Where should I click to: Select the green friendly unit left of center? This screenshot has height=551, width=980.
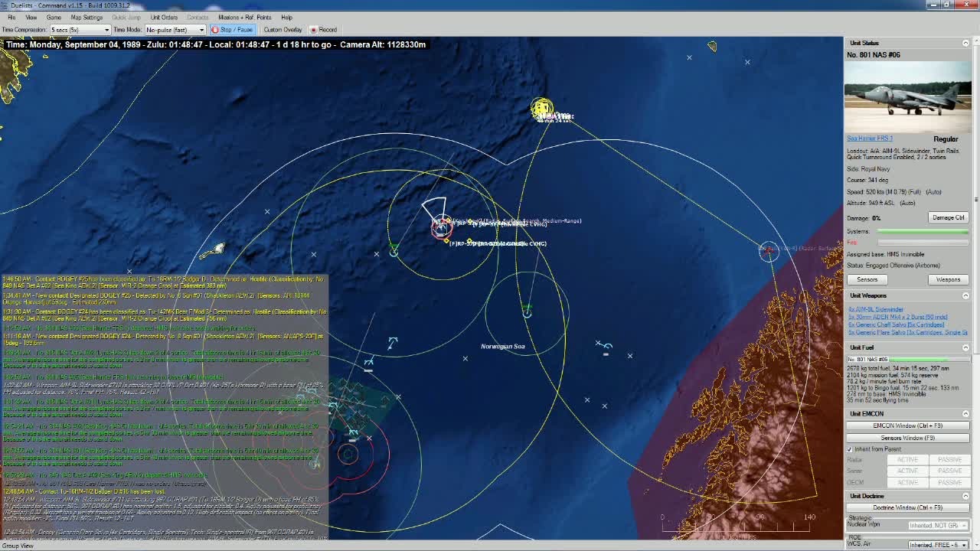pos(394,250)
